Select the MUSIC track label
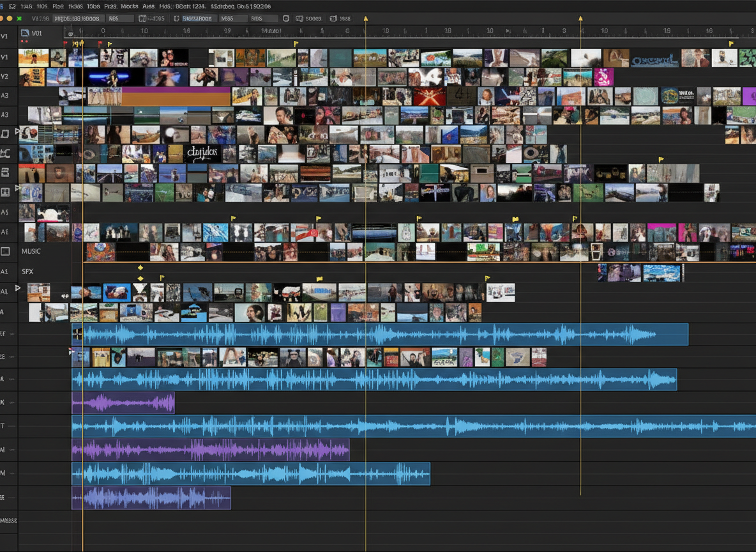 [31, 252]
